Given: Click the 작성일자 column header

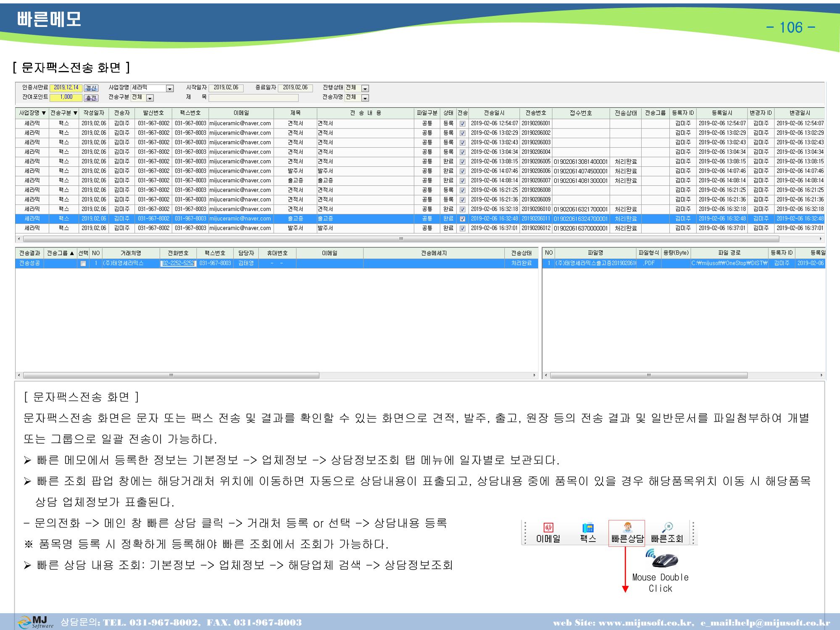Looking at the screenshot, I should 94,113.
